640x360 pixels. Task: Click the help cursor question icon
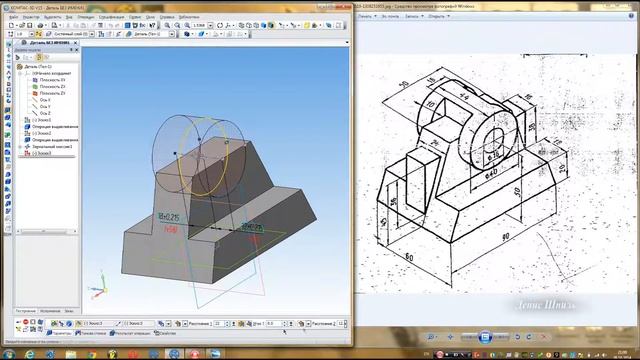tap(152, 25)
